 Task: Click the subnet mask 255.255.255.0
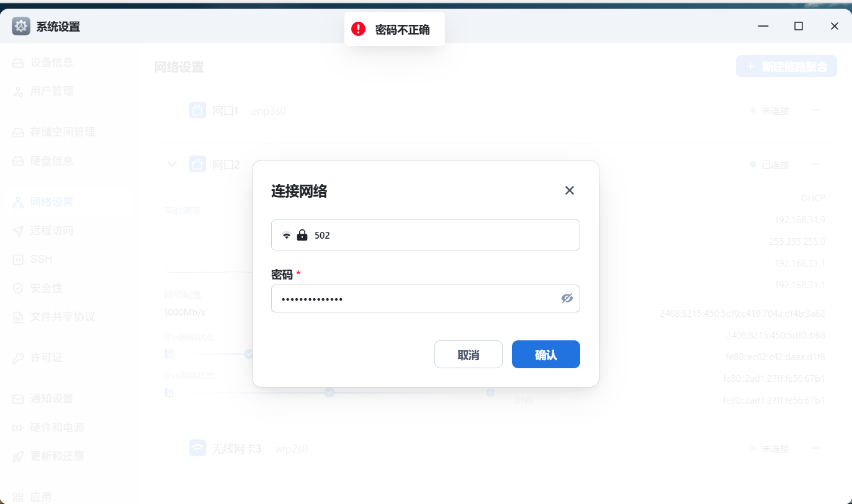(797, 242)
